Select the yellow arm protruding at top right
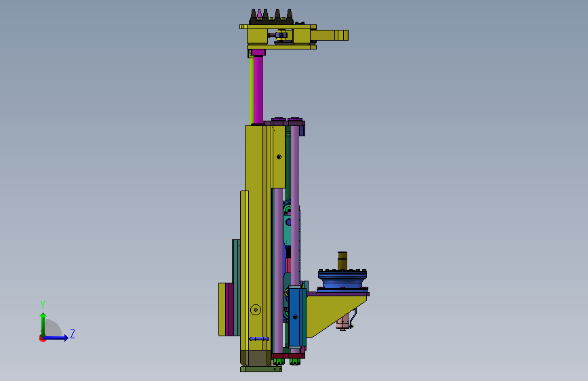Screen dimensions: 588x381 pyautogui.click(x=329, y=35)
